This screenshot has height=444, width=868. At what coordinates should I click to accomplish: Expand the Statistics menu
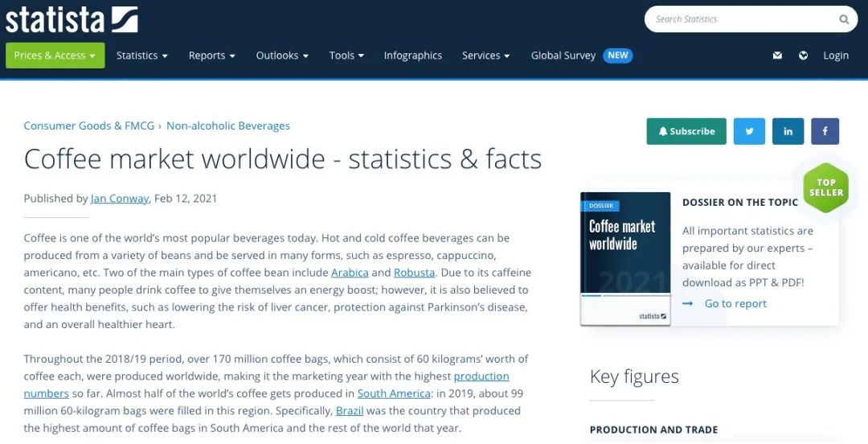141,55
